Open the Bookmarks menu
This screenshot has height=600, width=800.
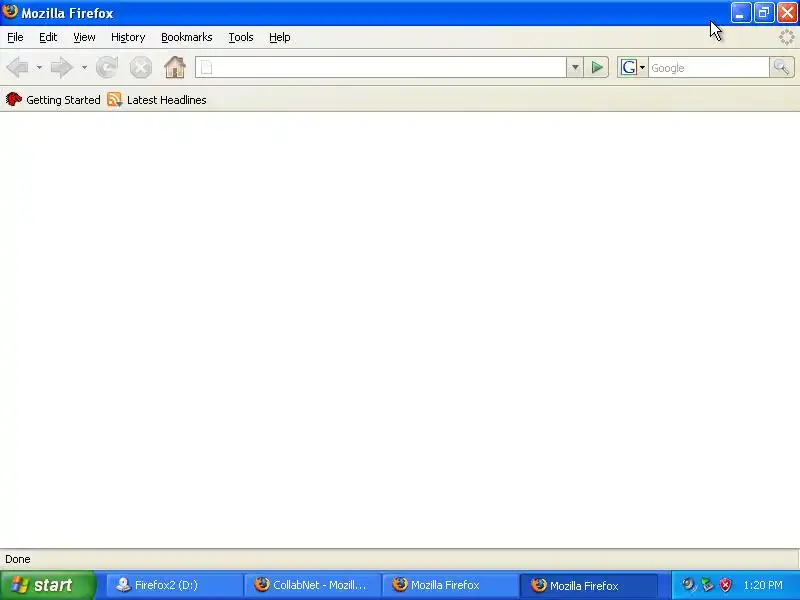coord(187,37)
